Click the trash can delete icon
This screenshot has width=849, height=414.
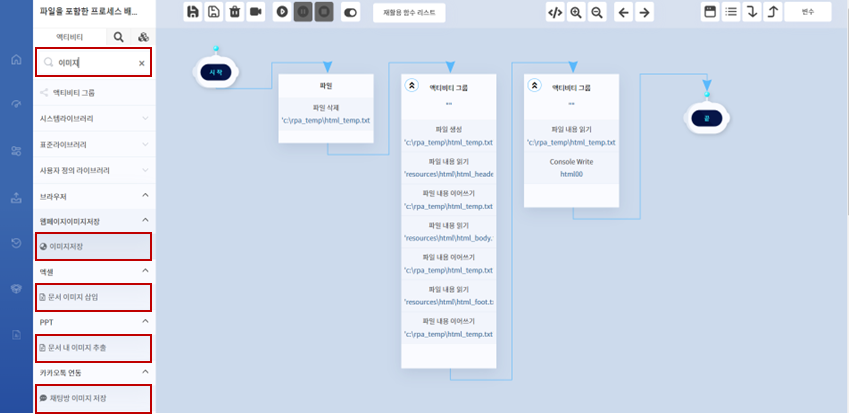click(234, 12)
